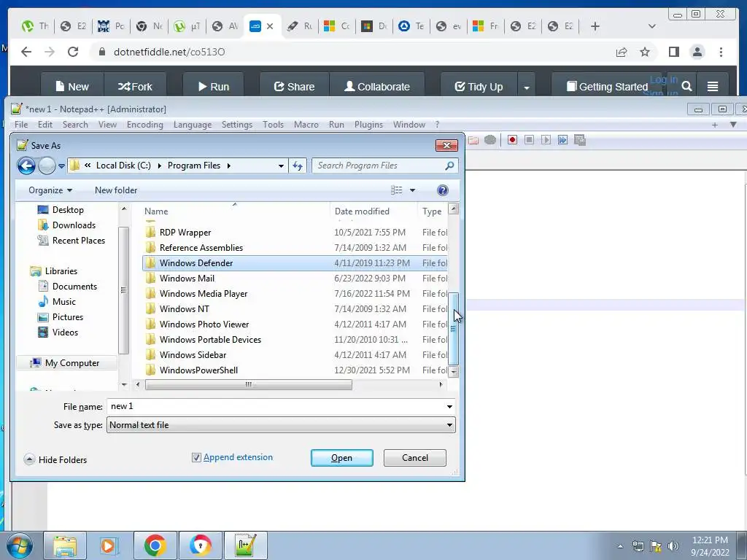Expand the path bar history dropdown arrow
Image resolution: width=747 pixels, height=560 pixels.
click(281, 166)
